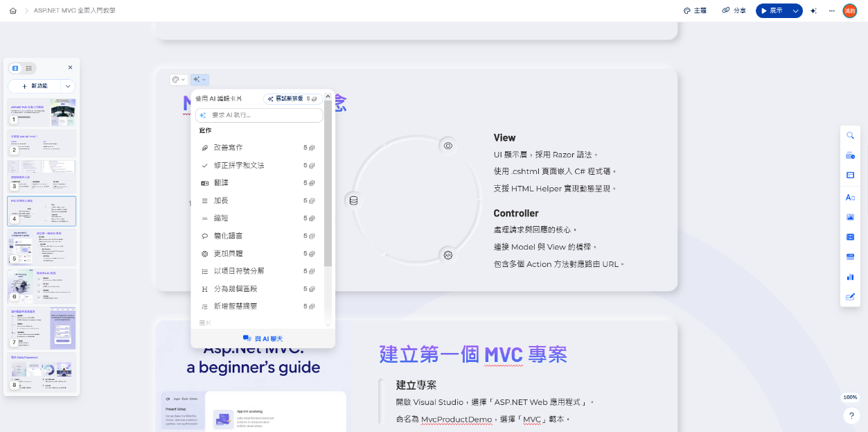Choose 新增智慧摘要 add smart summary item

tap(258, 306)
